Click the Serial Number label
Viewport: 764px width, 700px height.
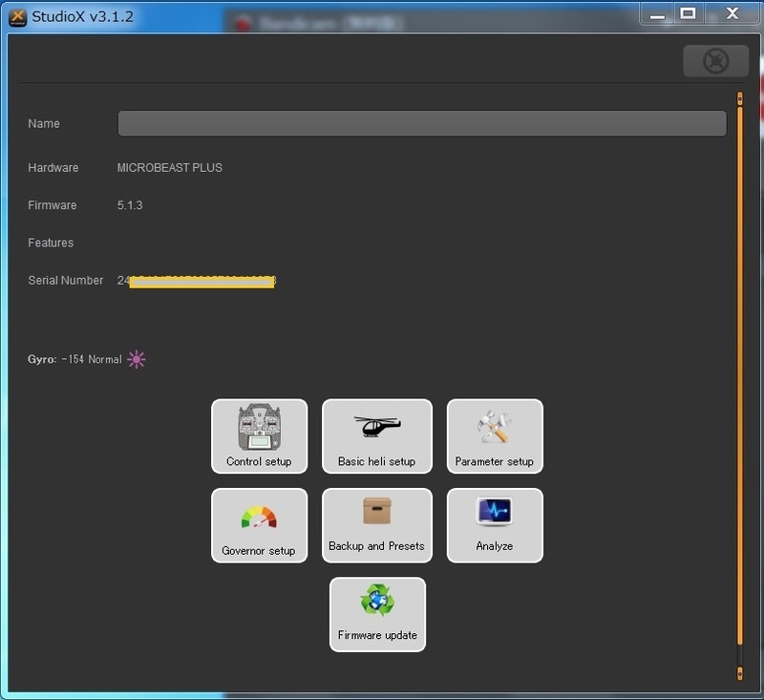point(65,280)
